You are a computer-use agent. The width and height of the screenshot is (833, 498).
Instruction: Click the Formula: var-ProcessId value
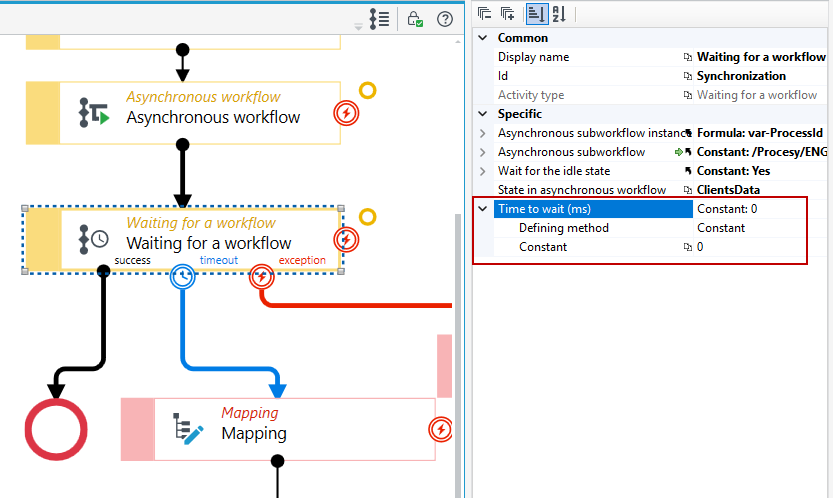coord(761,133)
